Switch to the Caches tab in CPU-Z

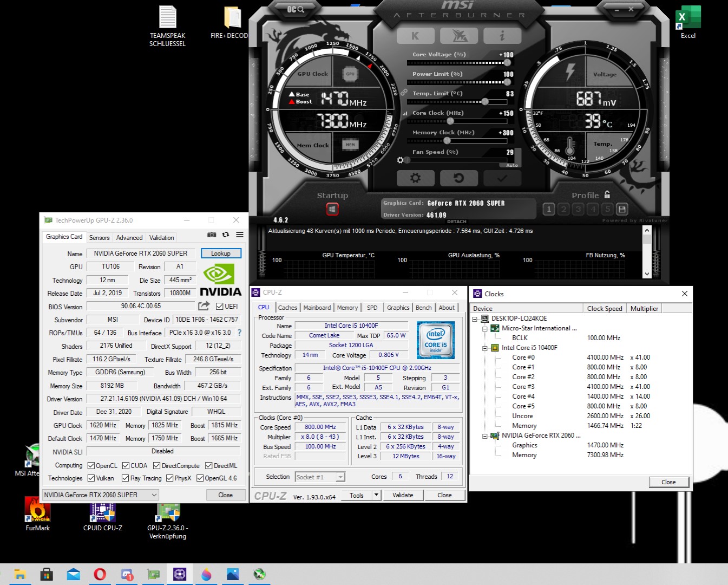[x=287, y=307]
